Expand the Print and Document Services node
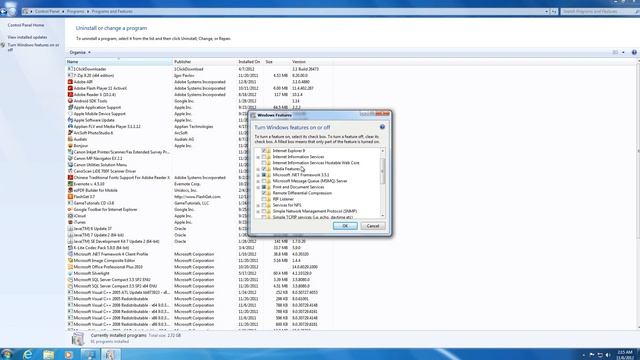Screen dimensions: 640x360 (x=258, y=187)
